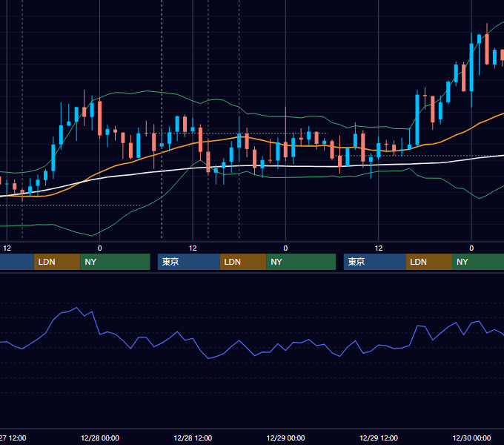This screenshot has width=504, height=445.
Task: Click the 12/29 00:00 date label
Action: 286,438
